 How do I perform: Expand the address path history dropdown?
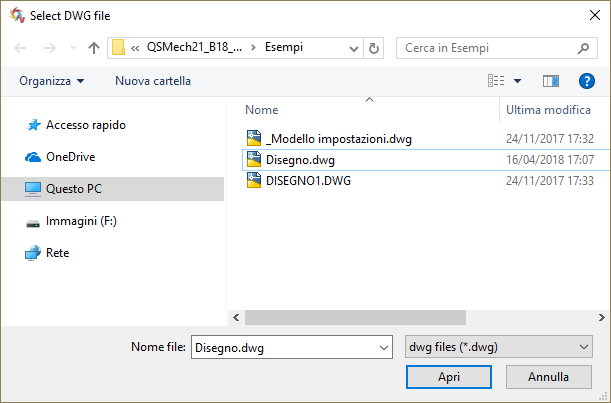click(x=354, y=49)
